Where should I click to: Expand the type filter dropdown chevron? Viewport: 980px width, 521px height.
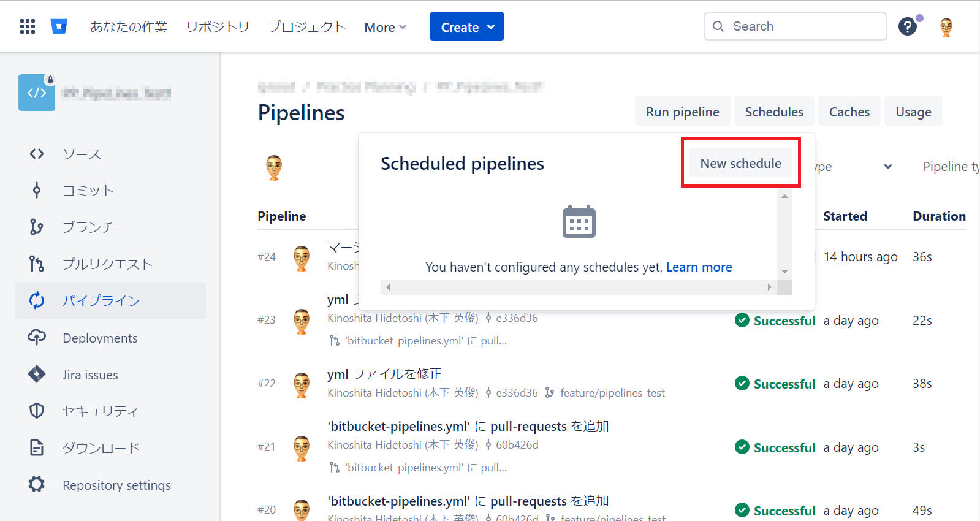pos(888,167)
